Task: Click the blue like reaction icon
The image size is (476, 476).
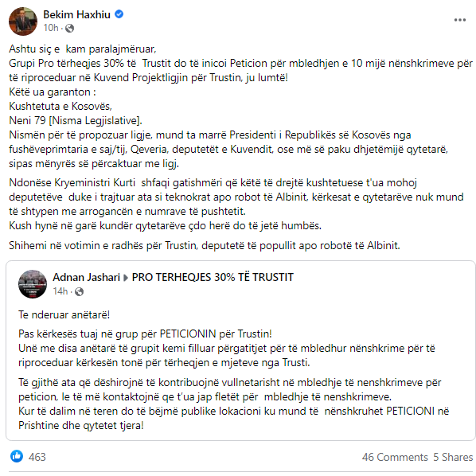Action: (x=17, y=456)
